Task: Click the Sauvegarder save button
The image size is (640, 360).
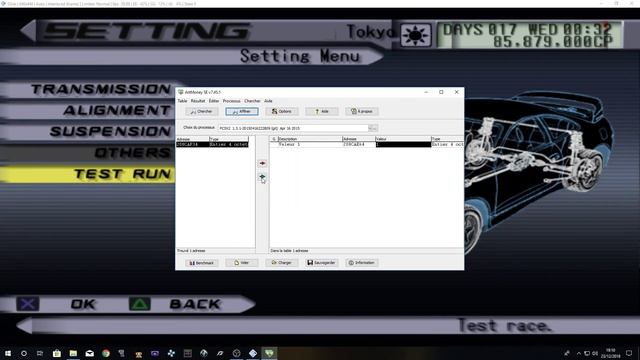Action: pos(322,263)
